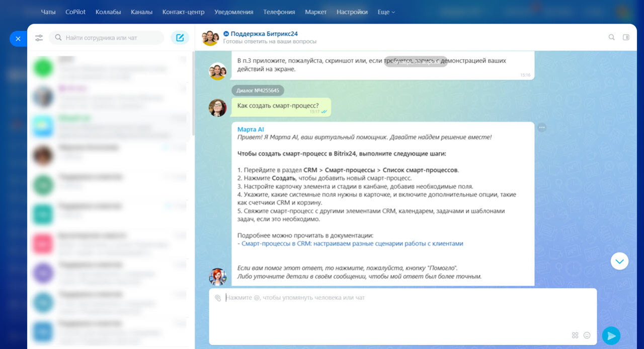
Task: Open the Марта AI sender name
Action: click(251, 129)
